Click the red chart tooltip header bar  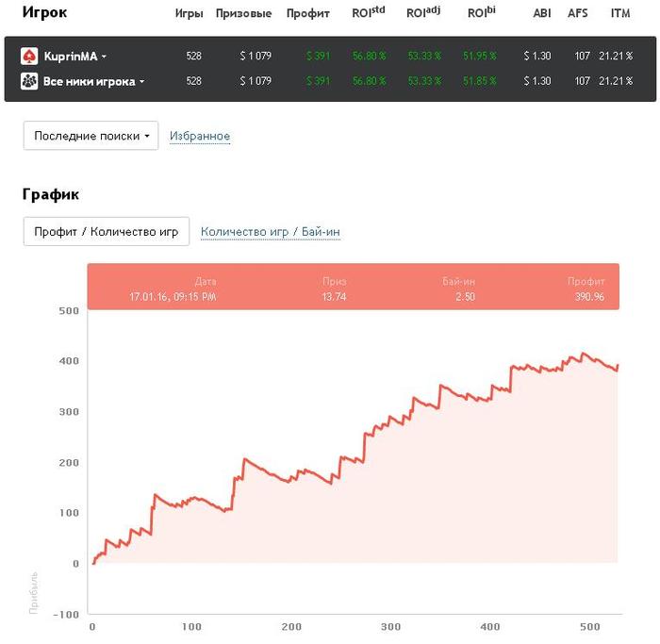pyautogui.click(x=353, y=287)
